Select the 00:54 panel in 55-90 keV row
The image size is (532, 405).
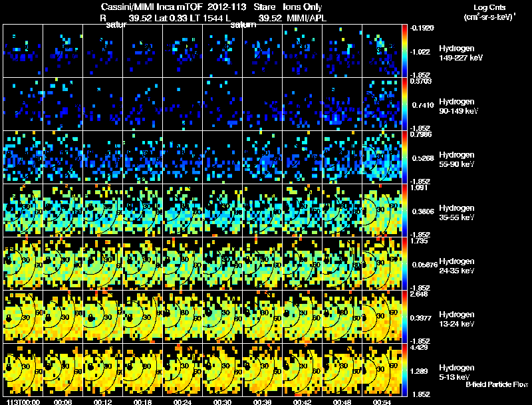(x=382, y=158)
